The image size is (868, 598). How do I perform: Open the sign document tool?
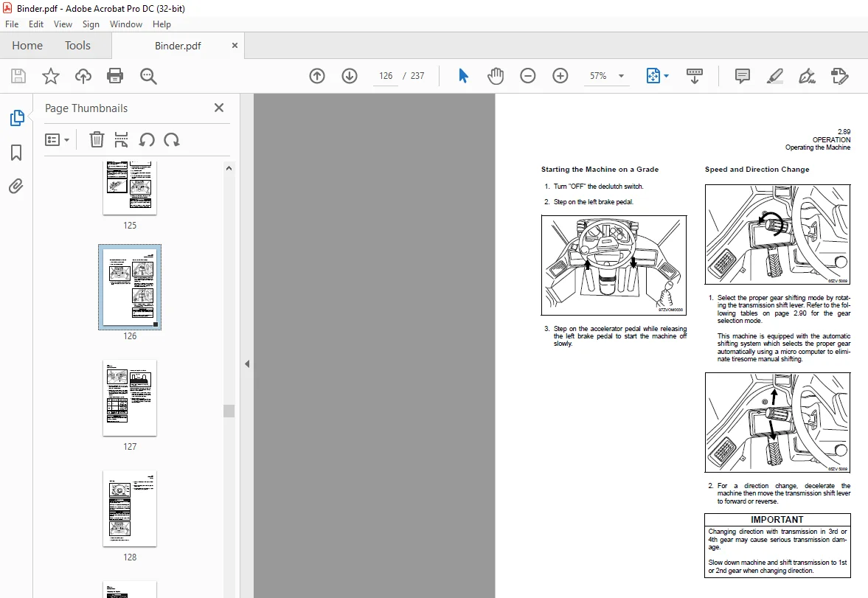[x=807, y=76]
